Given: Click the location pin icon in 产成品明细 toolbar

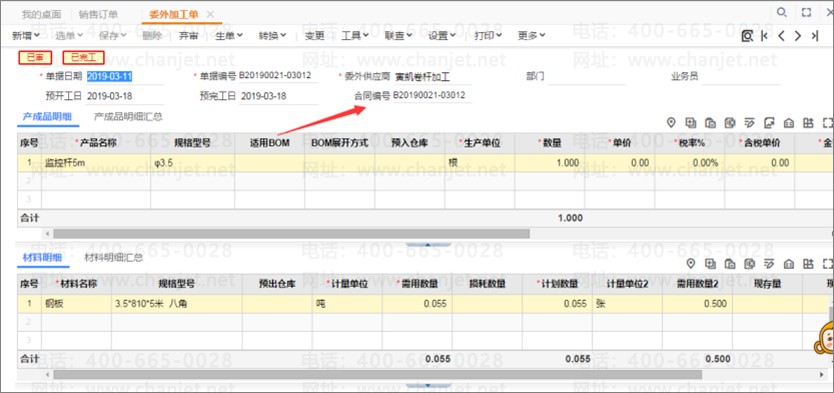Looking at the screenshot, I should tap(671, 123).
